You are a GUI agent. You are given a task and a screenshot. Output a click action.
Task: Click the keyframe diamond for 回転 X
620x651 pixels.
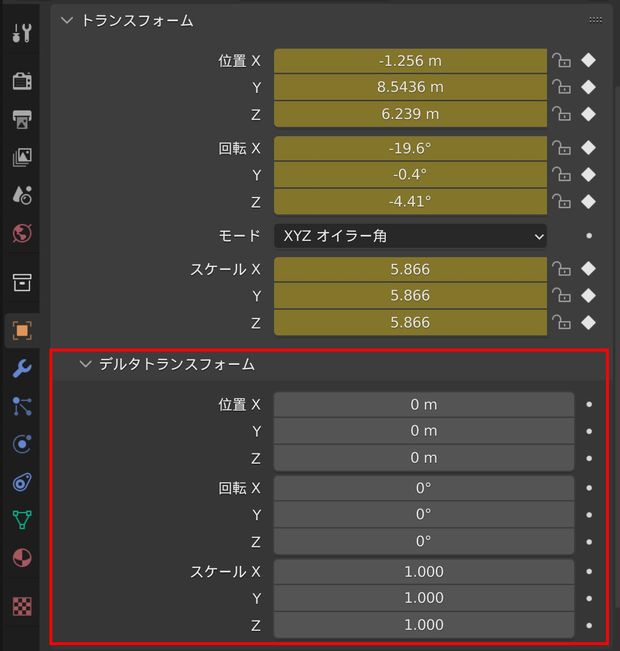point(588,148)
